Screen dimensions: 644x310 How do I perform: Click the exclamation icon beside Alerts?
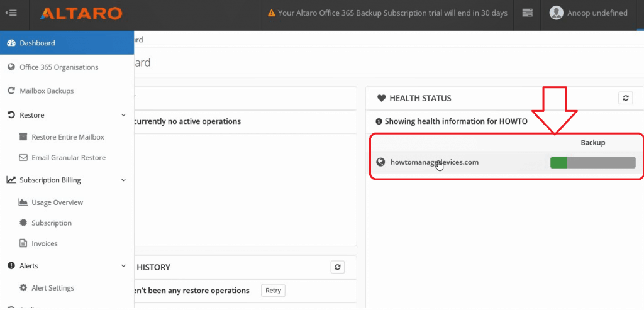[x=11, y=266]
